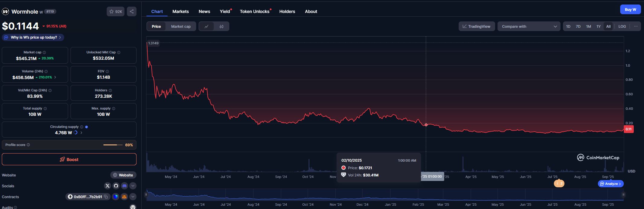
Task: Open TradingView chart mode
Action: click(x=477, y=26)
